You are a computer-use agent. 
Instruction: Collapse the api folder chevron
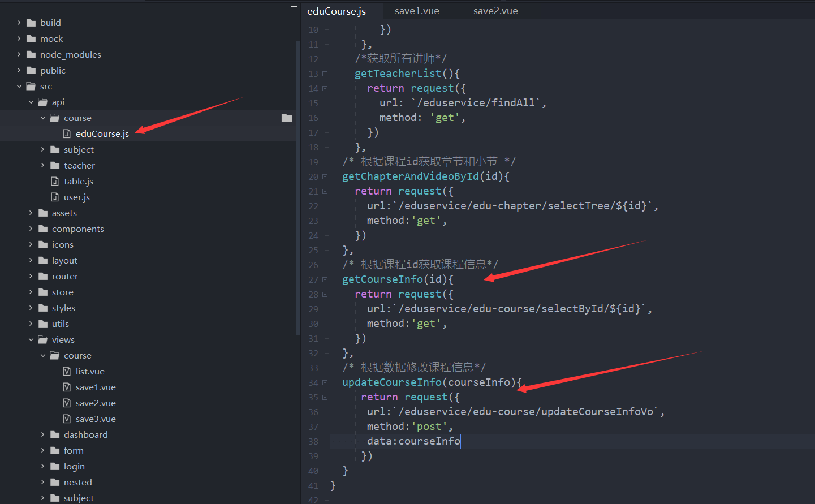(x=31, y=102)
